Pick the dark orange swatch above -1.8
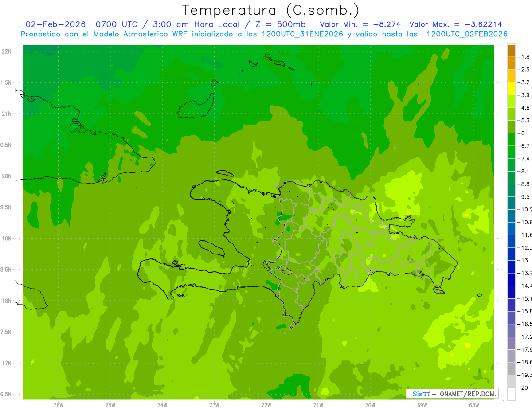The image size is (532, 411). [511, 51]
